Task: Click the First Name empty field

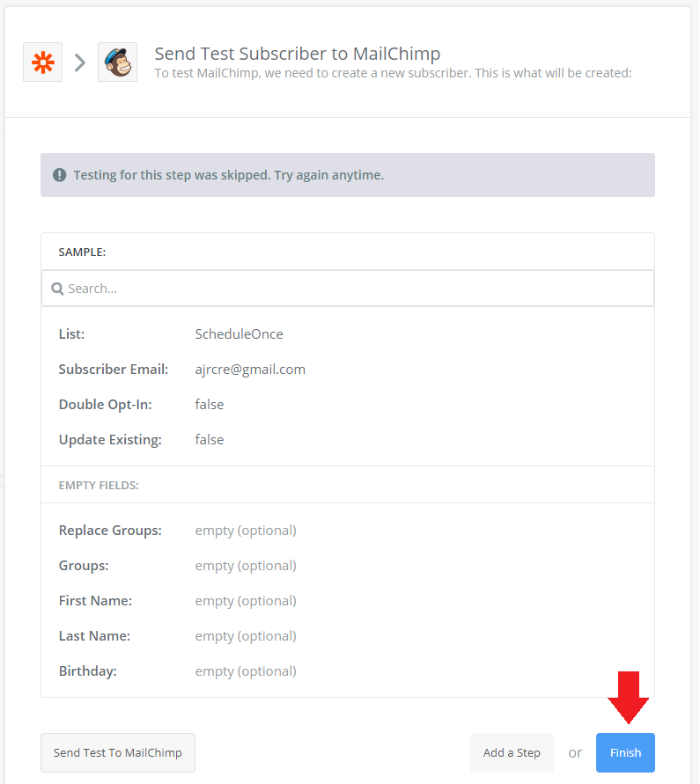Action: (x=246, y=601)
